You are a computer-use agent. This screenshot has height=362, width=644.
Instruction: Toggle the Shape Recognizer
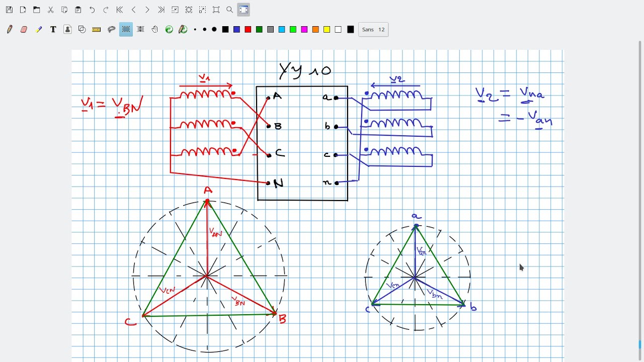click(x=82, y=30)
